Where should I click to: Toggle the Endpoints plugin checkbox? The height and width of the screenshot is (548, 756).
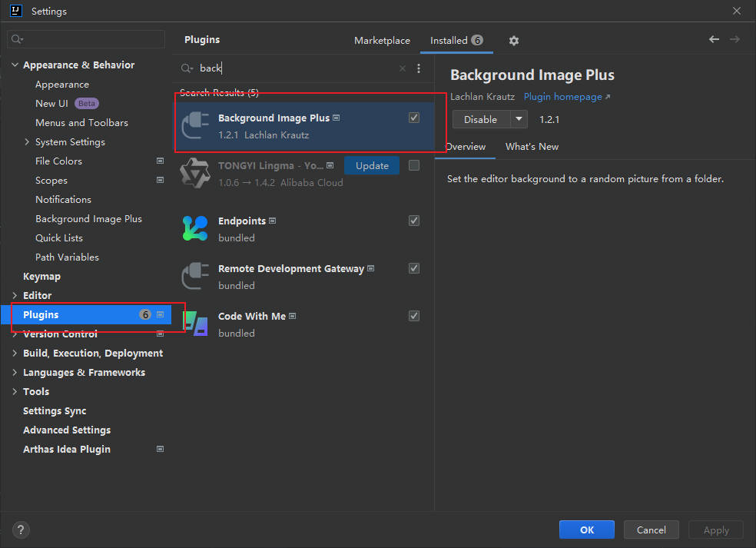(x=413, y=221)
